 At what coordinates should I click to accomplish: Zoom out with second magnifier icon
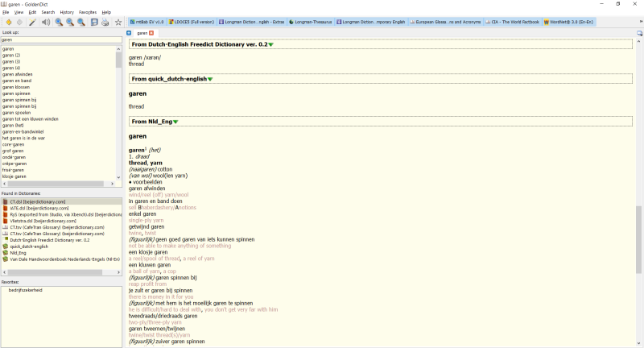point(70,23)
